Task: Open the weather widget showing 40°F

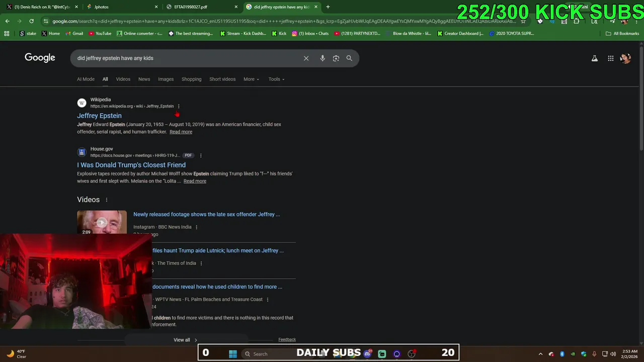Action: 17,354
